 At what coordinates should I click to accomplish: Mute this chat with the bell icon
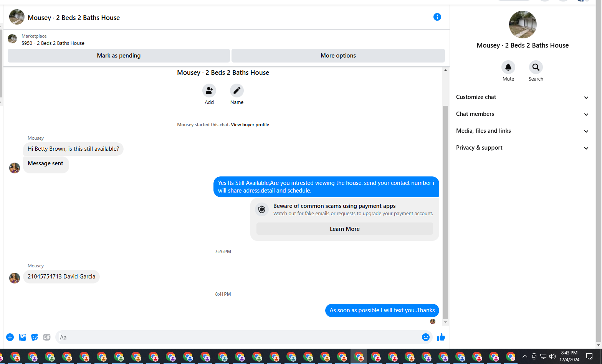(508, 67)
